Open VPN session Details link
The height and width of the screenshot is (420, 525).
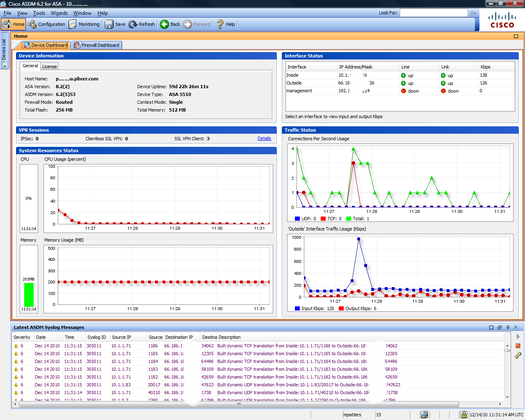click(x=264, y=138)
